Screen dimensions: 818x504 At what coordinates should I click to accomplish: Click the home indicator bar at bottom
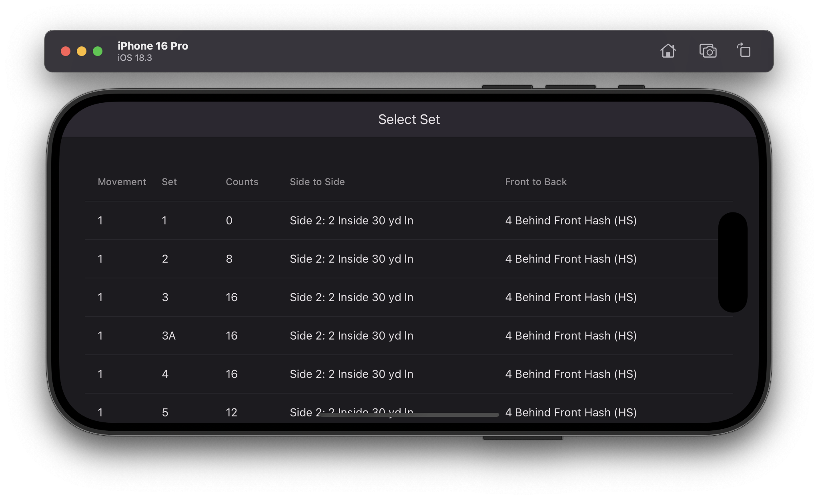pos(409,415)
